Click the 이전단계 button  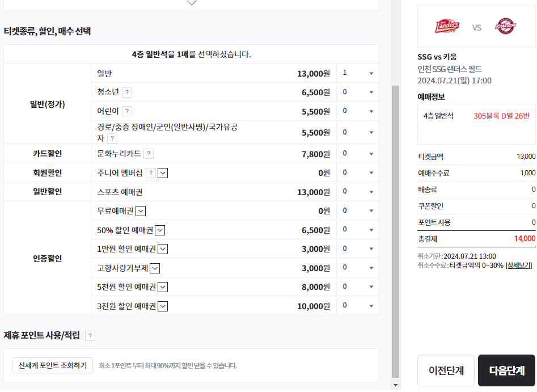click(x=446, y=369)
